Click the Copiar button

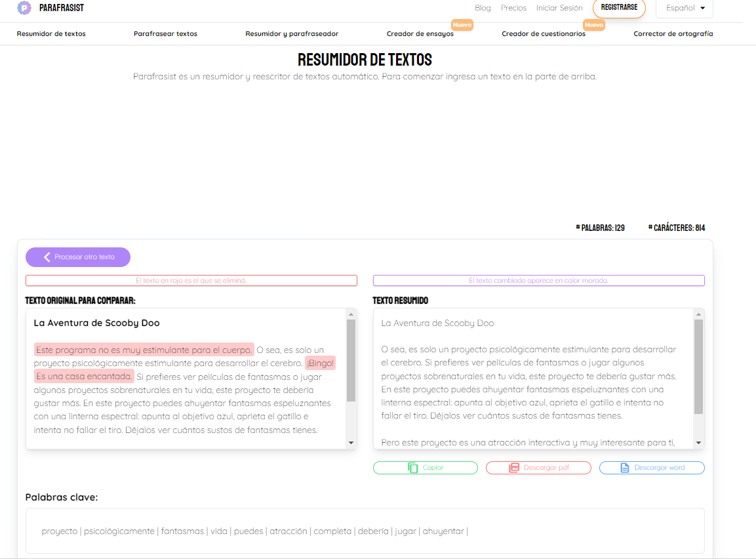pos(426,468)
